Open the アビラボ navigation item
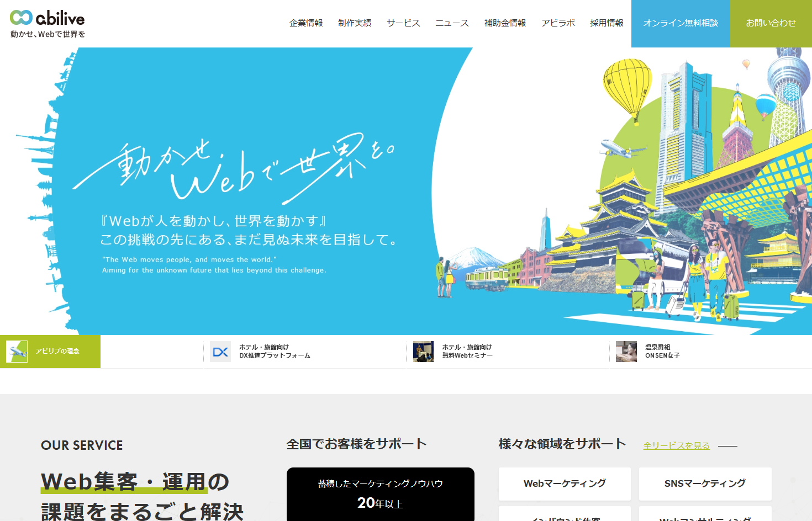Image resolution: width=812 pixels, height=521 pixels. click(x=558, y=23)
